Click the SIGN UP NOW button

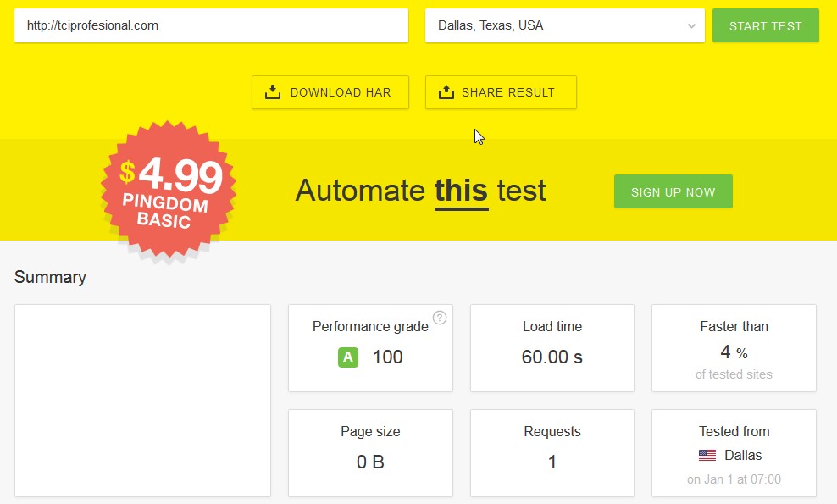click(x=673, y=191)
